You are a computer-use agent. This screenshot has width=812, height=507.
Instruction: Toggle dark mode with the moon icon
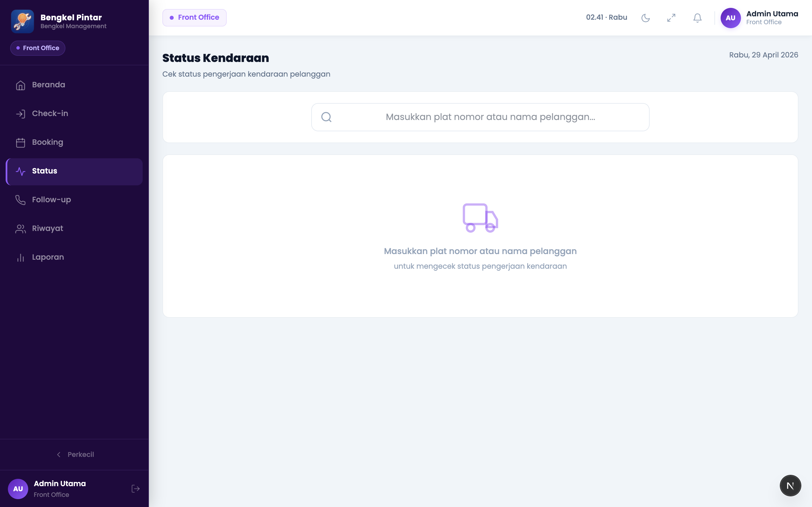pyautogui.click(x=645, y=18)
